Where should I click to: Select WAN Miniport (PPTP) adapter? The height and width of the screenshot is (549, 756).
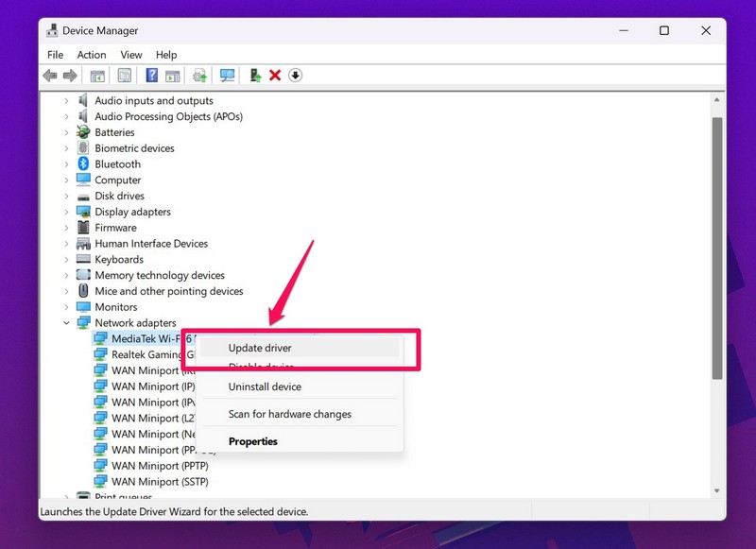(159, 466)
